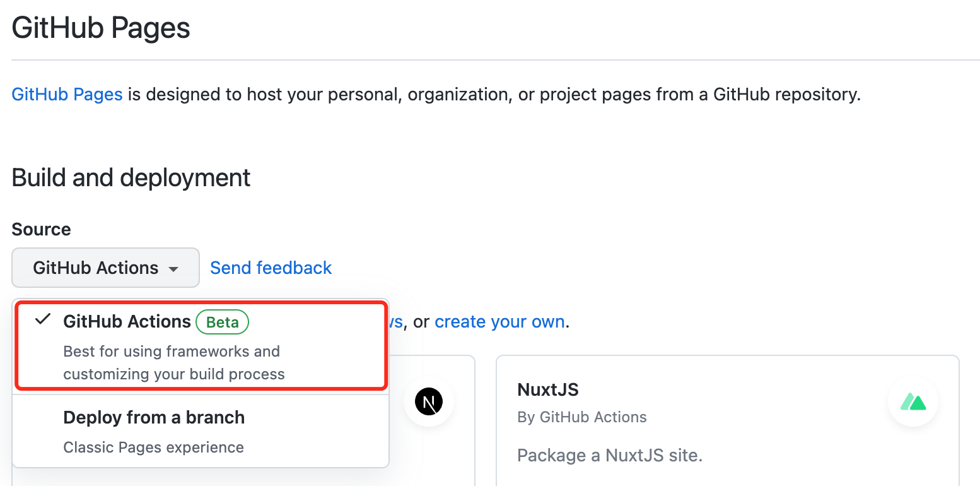Click the Next.js N logo icon
Image resolution: width=980 pixels, height=486 pixels.
pos(429,401)
